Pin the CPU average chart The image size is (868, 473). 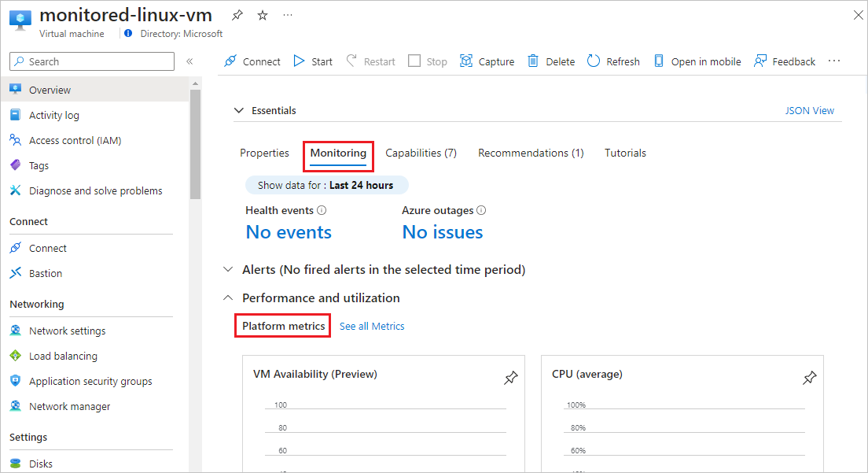[x=810, y=378]
